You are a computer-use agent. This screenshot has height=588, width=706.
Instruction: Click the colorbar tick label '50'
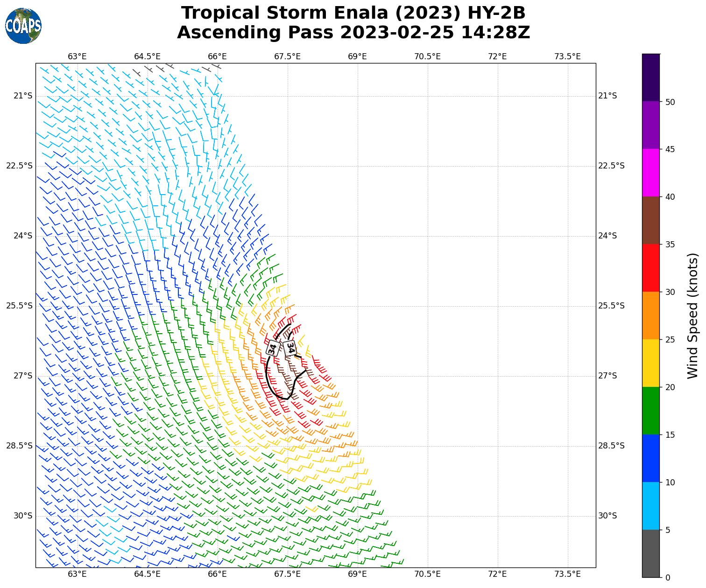[670, 102]
